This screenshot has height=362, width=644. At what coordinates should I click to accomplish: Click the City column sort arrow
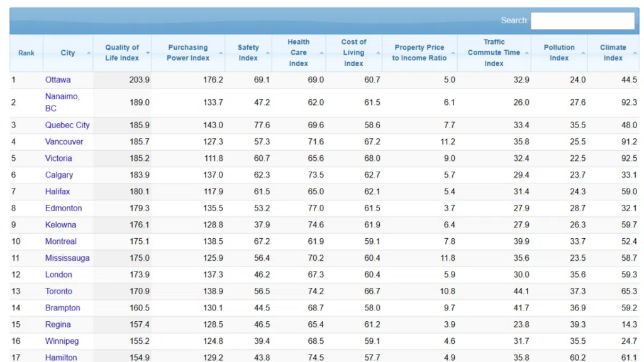(x=89, y=53)
